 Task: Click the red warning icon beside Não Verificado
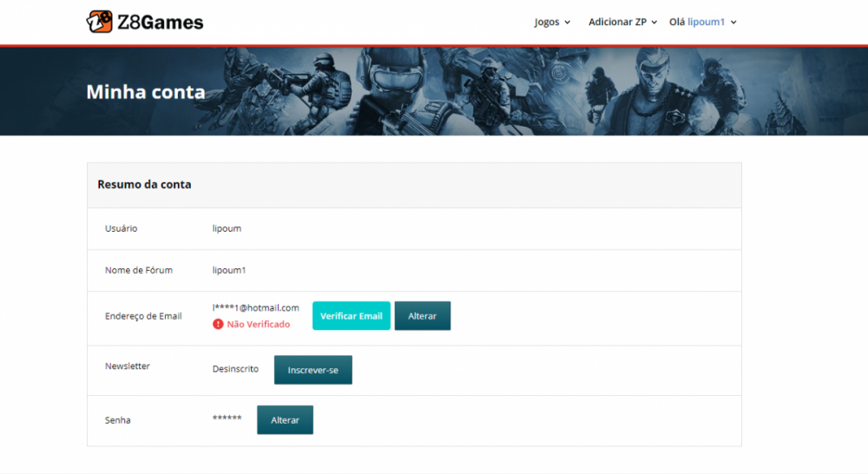218,324
